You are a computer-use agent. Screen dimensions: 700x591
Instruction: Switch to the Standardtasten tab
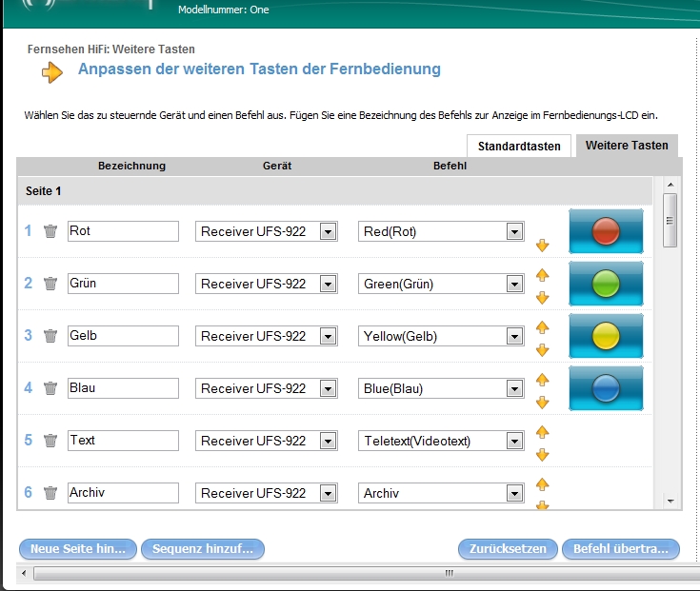click(519, 147)
